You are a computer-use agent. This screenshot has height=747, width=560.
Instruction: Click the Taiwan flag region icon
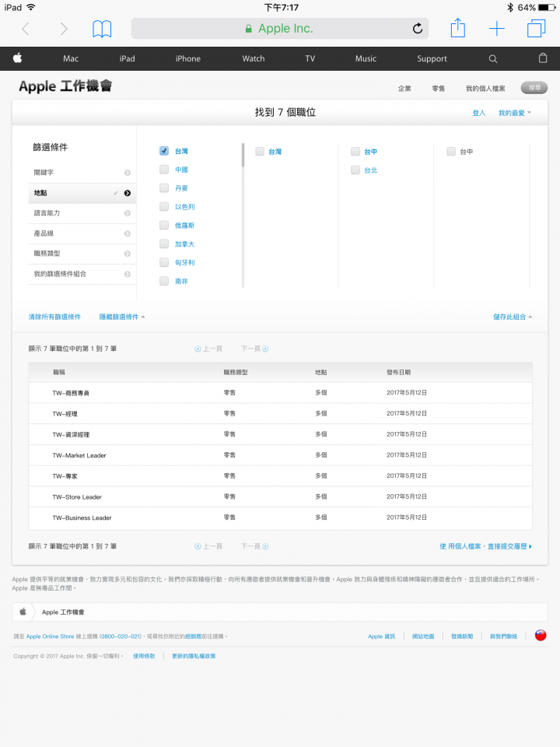point(541,635)
